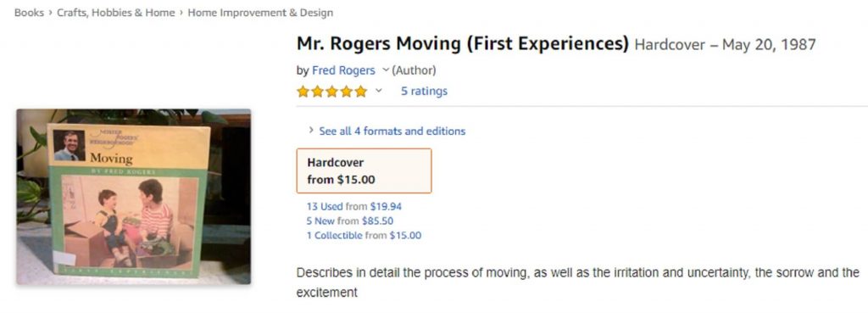This screenshot has height=313, width=868.
Task: Open the Books breadcrumb
Action: coord(29,12)
